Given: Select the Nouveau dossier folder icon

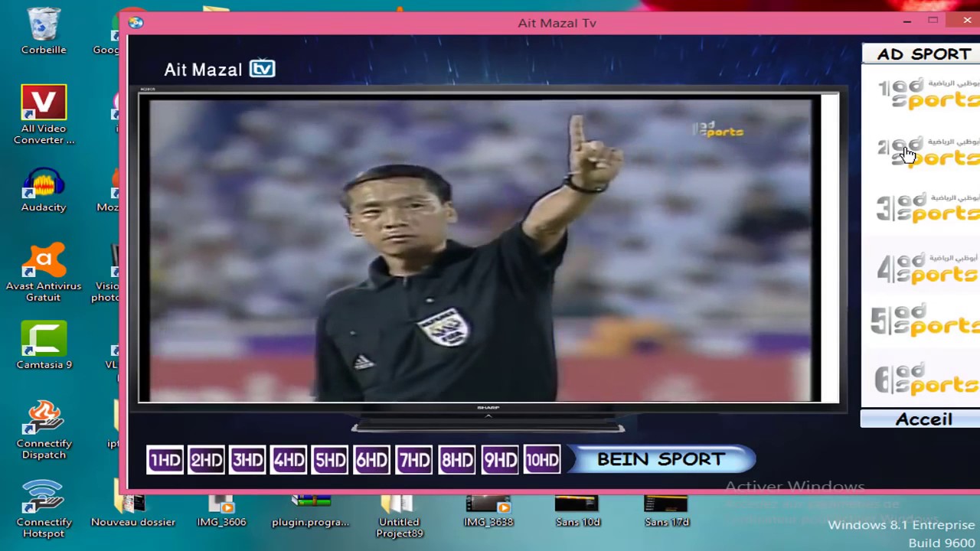Looking at the screenshot, I should click(133, 511).
